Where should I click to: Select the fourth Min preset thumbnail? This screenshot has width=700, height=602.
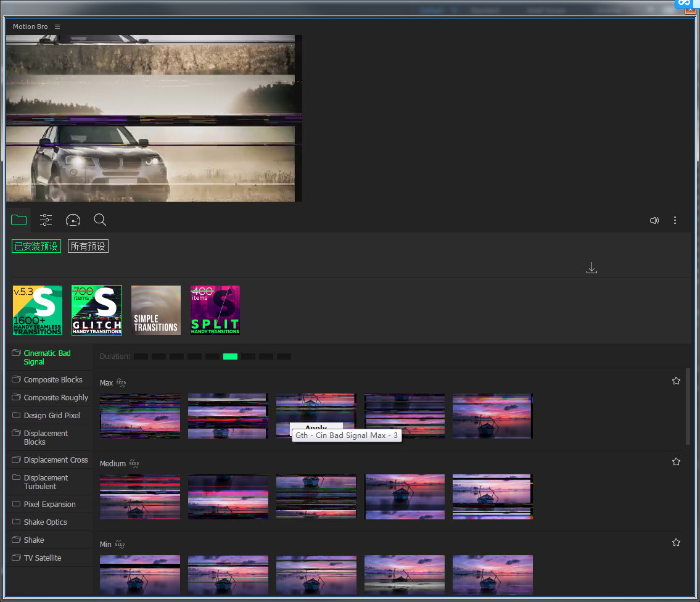click(x=405, y=575)
